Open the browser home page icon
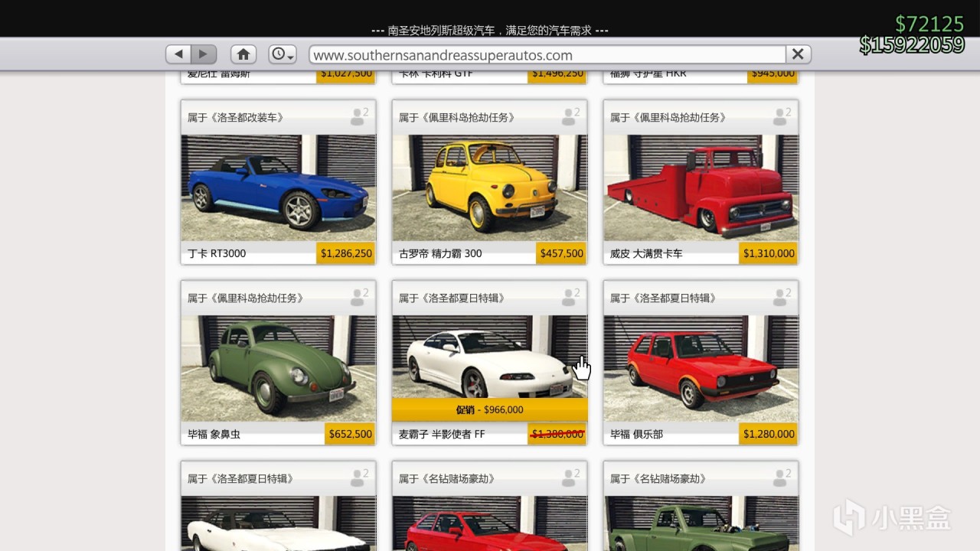The width and height of the screenshot is (980, 551). click(243, 54)
